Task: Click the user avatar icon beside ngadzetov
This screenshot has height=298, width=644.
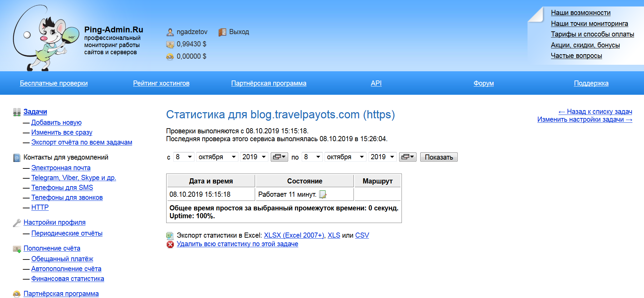Action: (x=170, y=32)
